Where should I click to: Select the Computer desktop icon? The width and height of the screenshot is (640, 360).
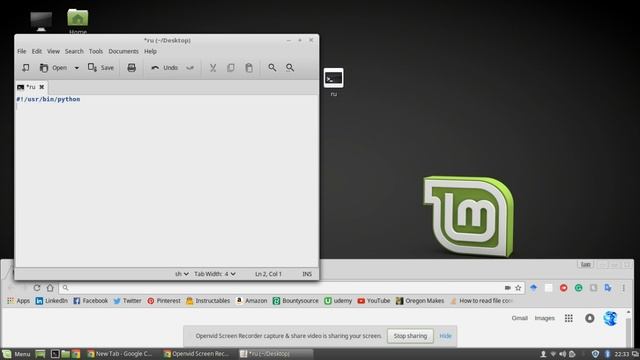coord(41,22)
